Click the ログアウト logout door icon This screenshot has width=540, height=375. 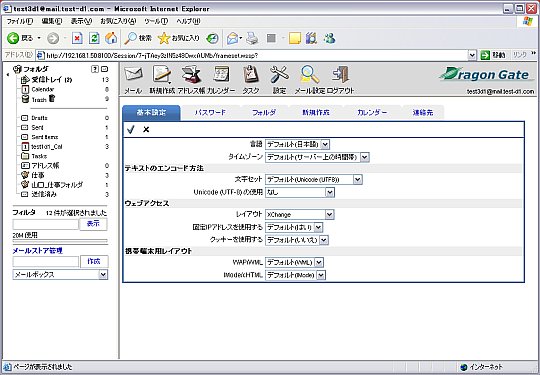click(340, 74)
